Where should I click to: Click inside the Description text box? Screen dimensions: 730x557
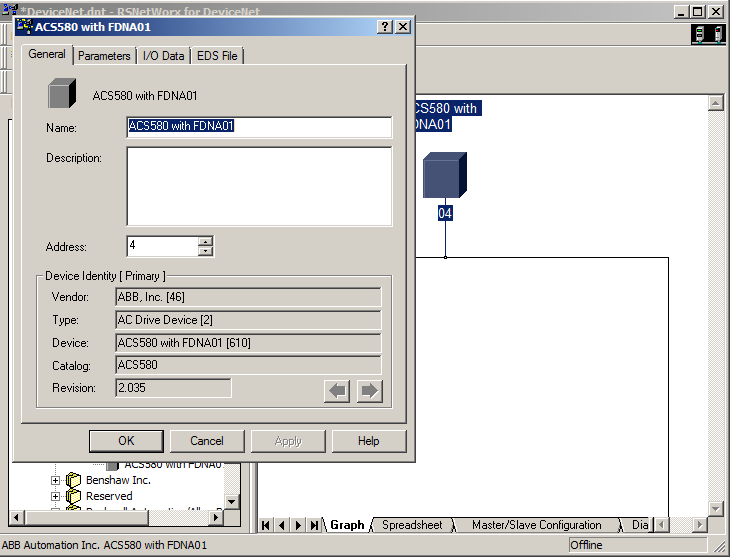pos(259,186)
